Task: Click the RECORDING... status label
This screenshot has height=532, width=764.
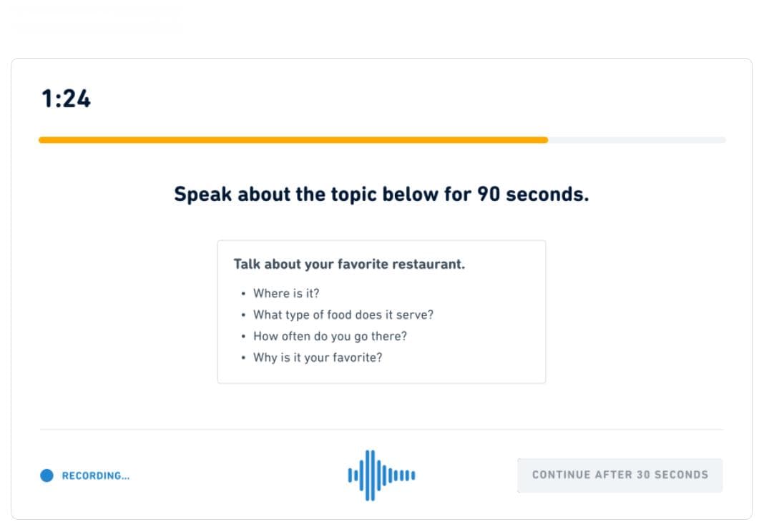Action: click(96, 476)
